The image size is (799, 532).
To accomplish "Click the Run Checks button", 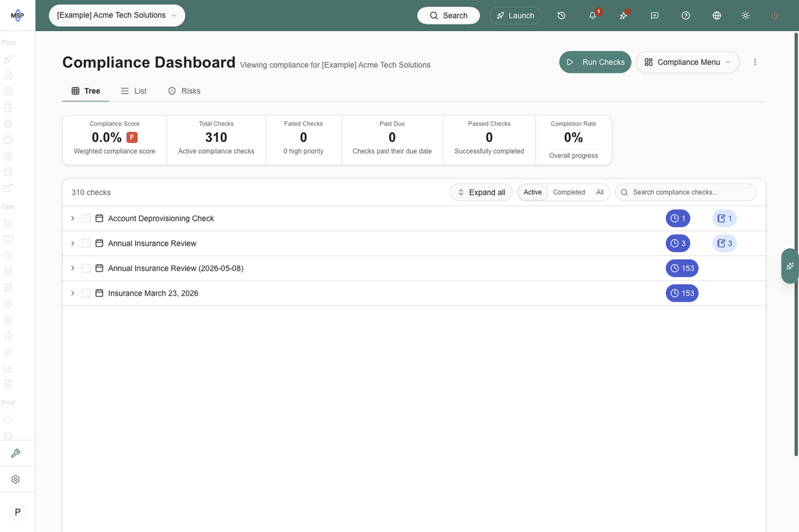I will point(595,62).
